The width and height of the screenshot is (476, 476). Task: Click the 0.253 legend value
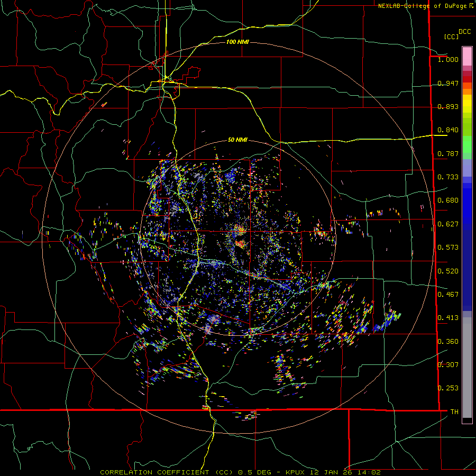[x=448, y=388]
